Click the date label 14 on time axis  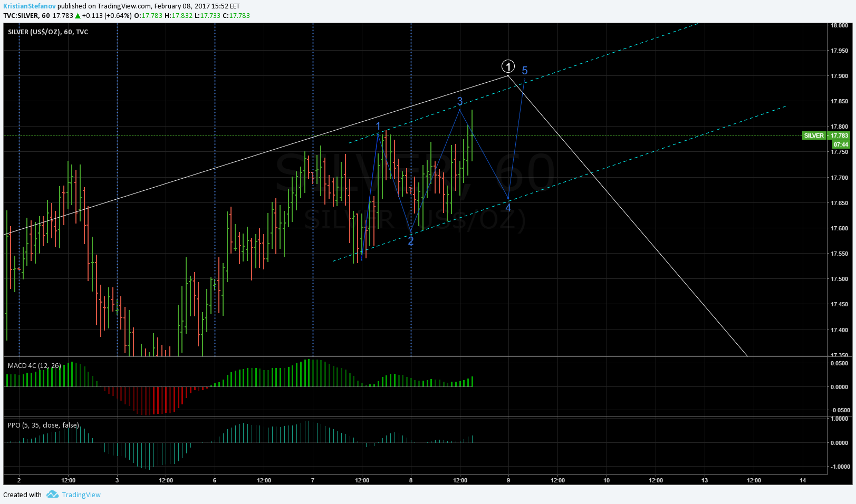[803, 480]
